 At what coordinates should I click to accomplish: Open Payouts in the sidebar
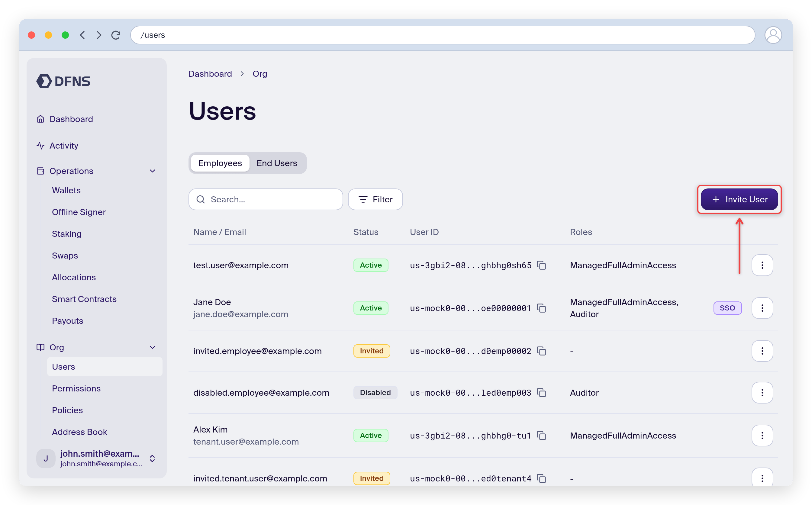67,321
